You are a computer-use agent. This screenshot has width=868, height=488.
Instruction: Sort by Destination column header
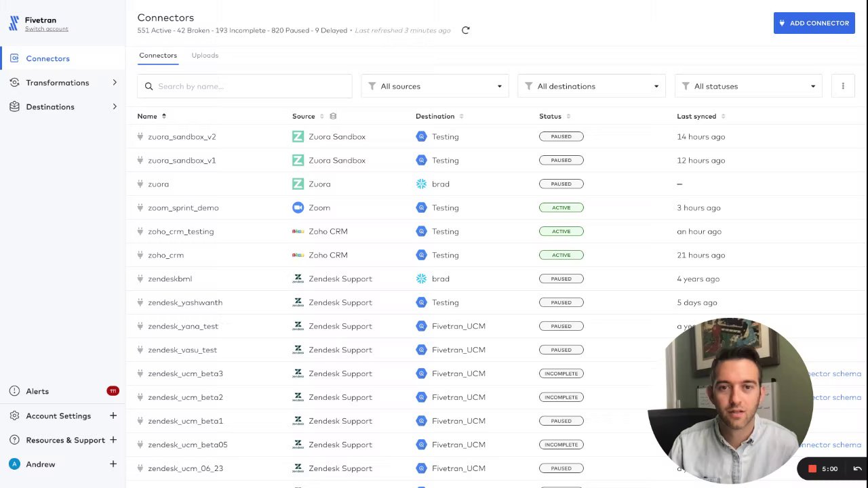[x=439, y=116]
